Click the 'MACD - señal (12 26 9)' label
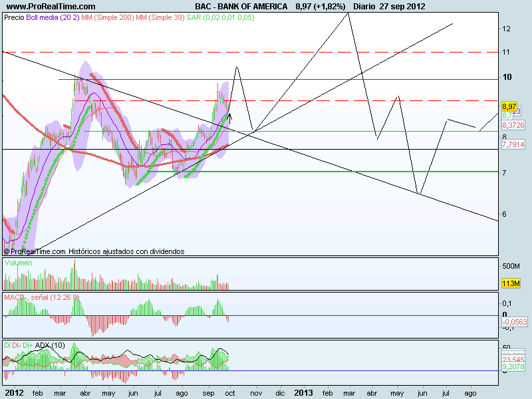 (42, 297)
